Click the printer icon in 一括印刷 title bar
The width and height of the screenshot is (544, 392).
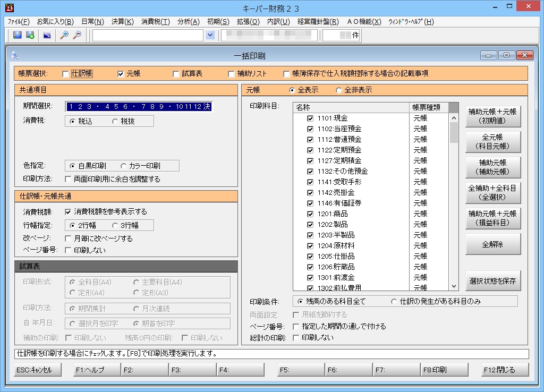[x=14, y=55]
